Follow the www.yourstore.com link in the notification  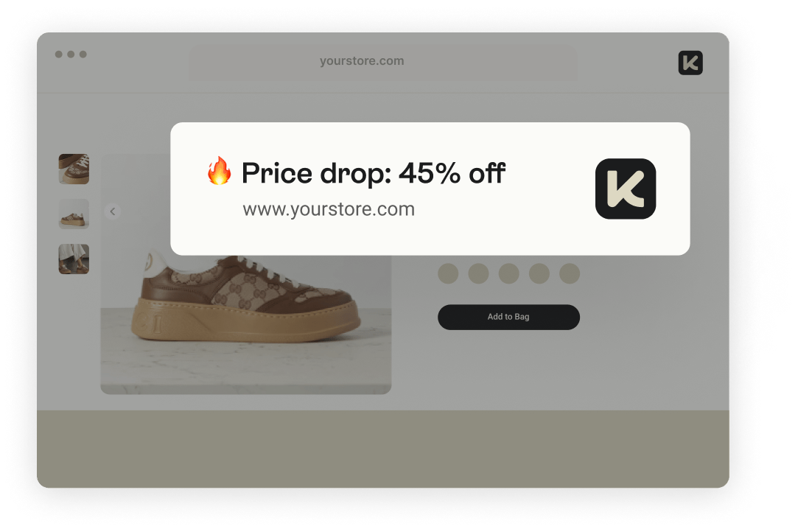pos(329,209)
